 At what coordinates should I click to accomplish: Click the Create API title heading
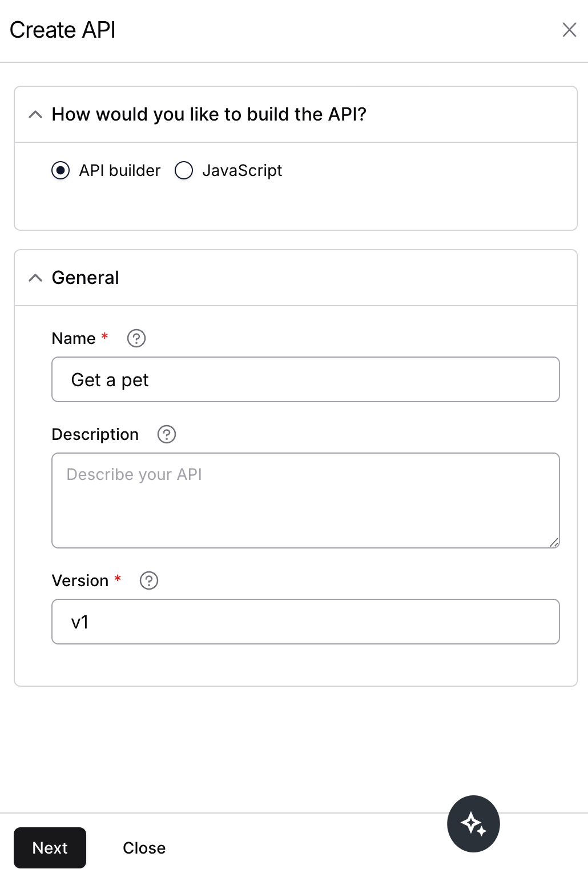pos(63,30)
